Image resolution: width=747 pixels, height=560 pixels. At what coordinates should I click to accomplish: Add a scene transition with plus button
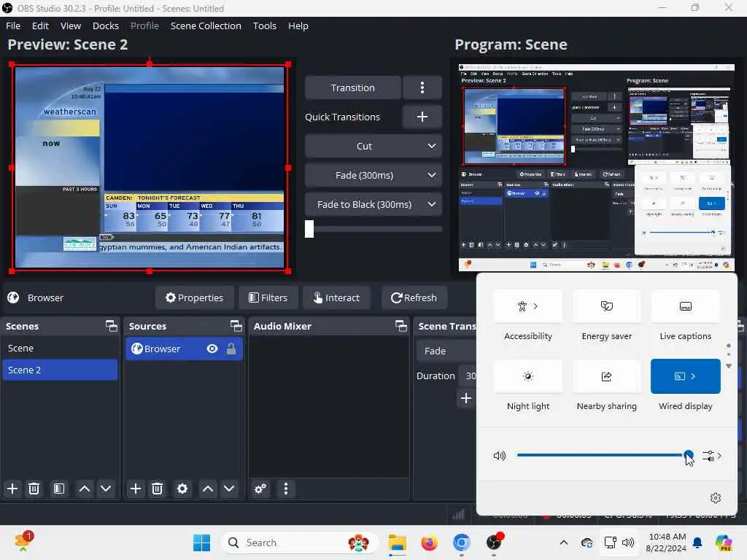(x=466, y=398)
